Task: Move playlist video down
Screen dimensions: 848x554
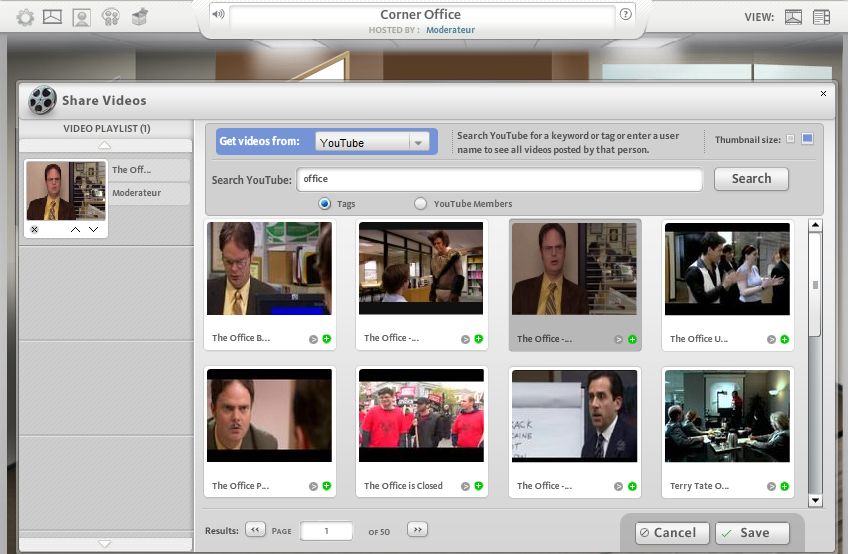Action: (94, 229)
